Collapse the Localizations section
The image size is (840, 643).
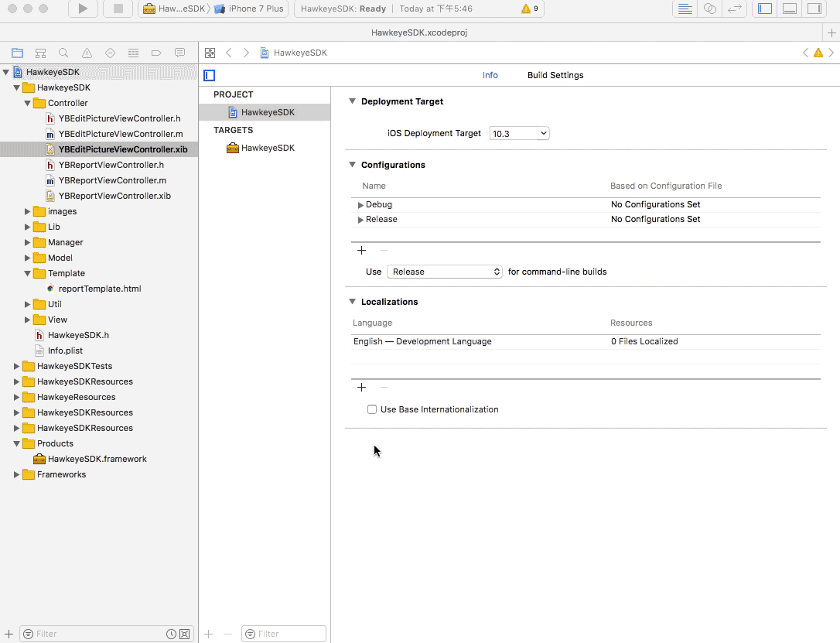pyautogui.click(x=353, y=302)
